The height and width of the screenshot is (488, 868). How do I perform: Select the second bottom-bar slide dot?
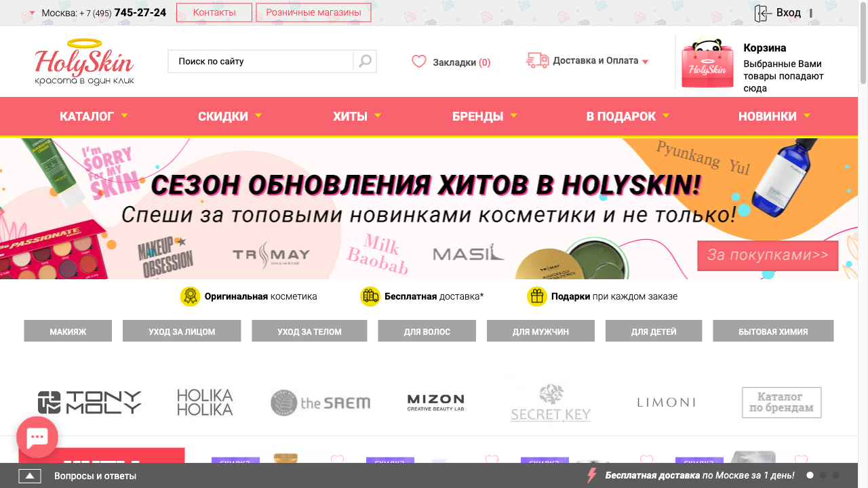coord(823,475)
